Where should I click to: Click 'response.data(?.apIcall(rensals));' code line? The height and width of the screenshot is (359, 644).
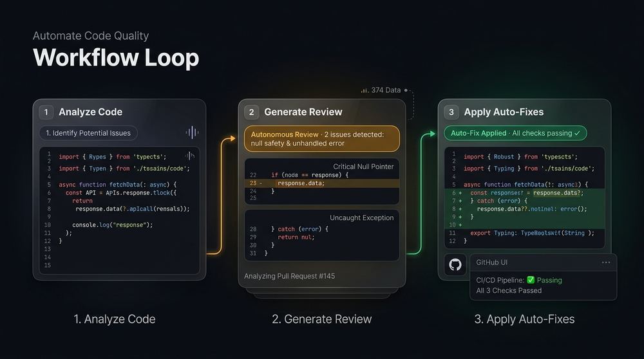click(x=133, y=209)
